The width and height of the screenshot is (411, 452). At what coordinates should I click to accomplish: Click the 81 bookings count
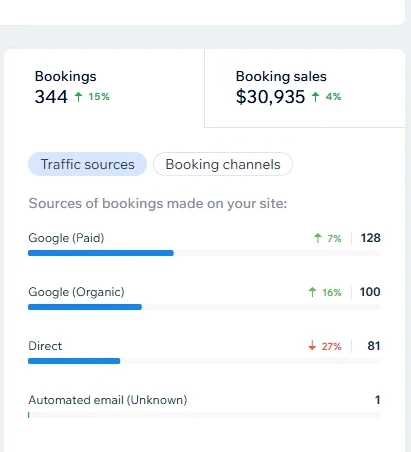[374, 346]
